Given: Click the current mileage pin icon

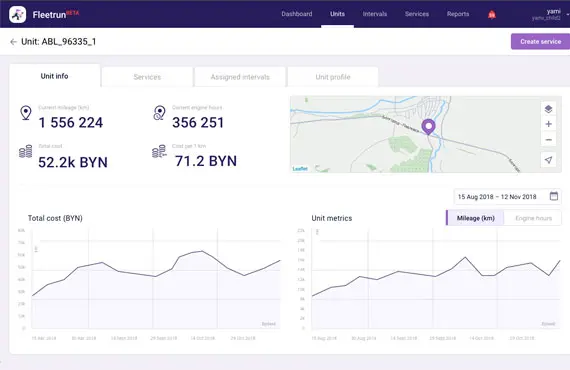Looking at the screenshot, I should point(25,113).
